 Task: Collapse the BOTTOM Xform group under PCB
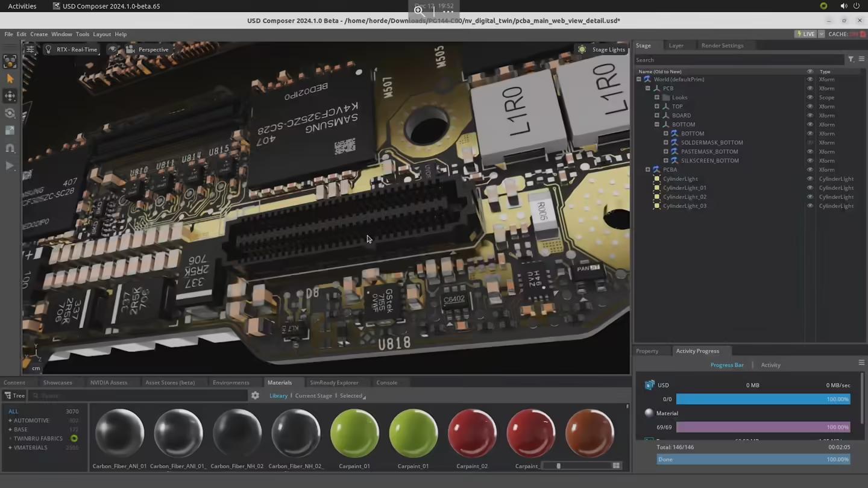(x=657, y=125)
